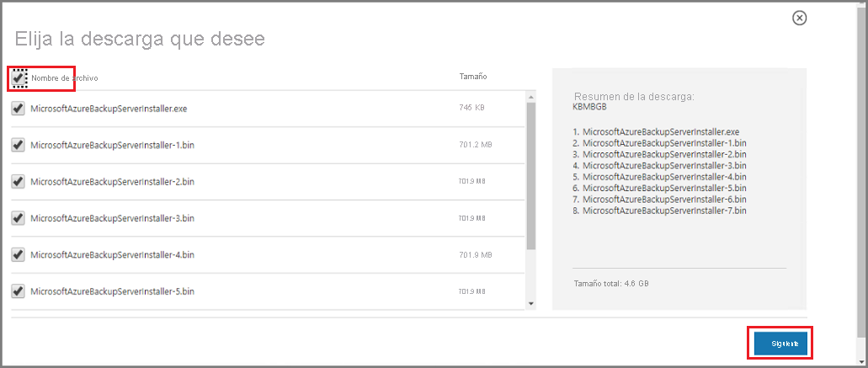Click the Siguiente button
Screen dimensions: 868x368
point(780,343)
